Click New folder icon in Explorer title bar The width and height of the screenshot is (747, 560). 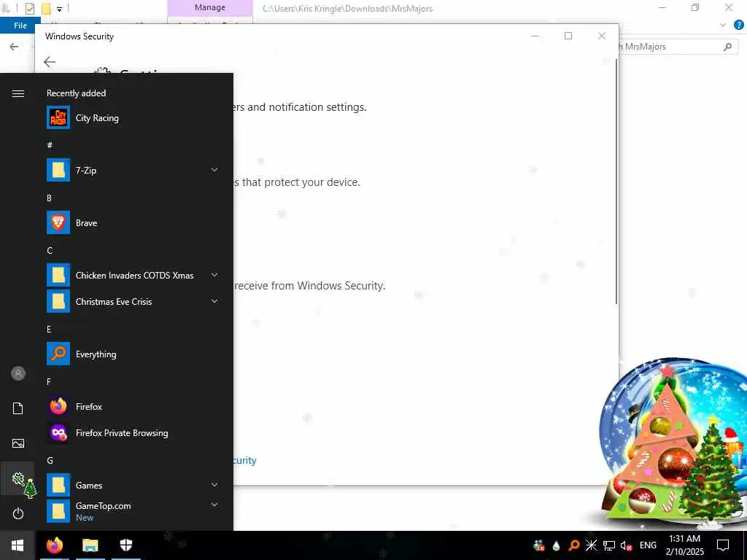point(46,8)
